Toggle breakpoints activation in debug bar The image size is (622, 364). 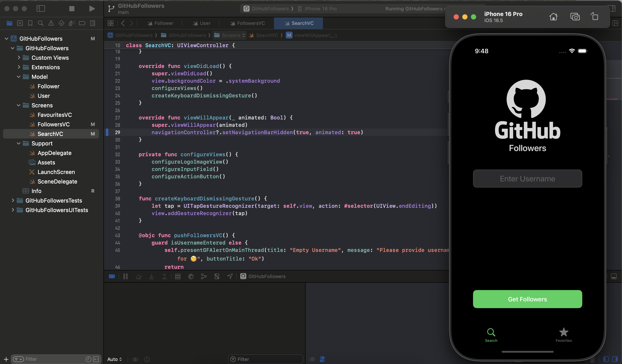[x=112, y=276]
